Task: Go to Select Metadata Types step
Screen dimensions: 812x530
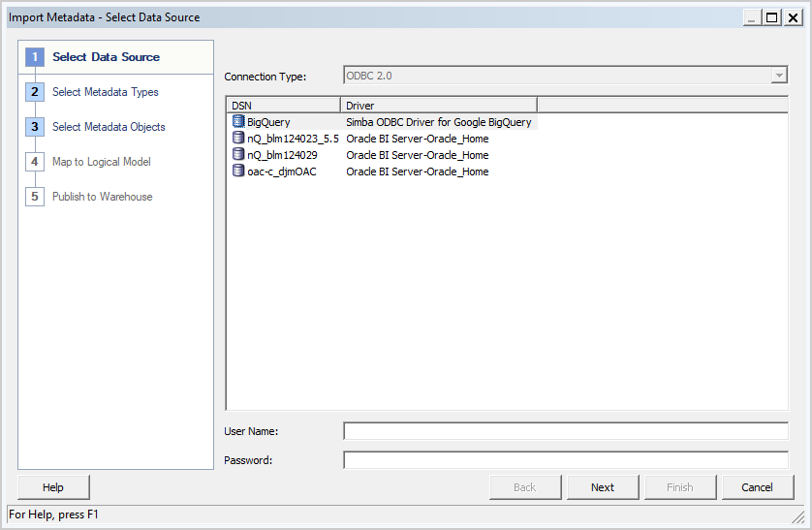Action: 106,92
